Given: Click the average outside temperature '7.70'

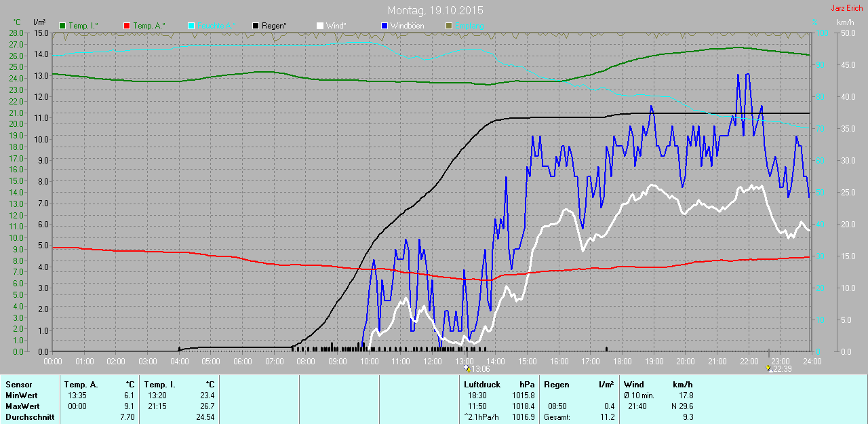Looking at the screenshot, I should [x=127, y=417].
